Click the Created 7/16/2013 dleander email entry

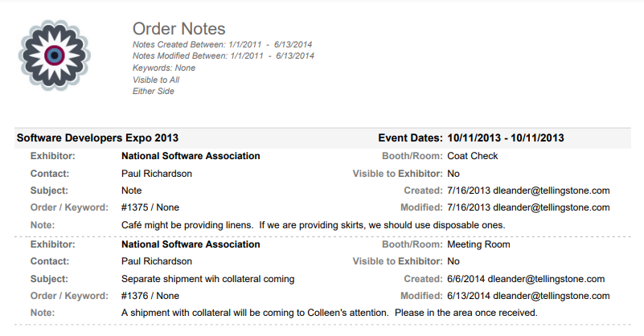click(527, 191)
